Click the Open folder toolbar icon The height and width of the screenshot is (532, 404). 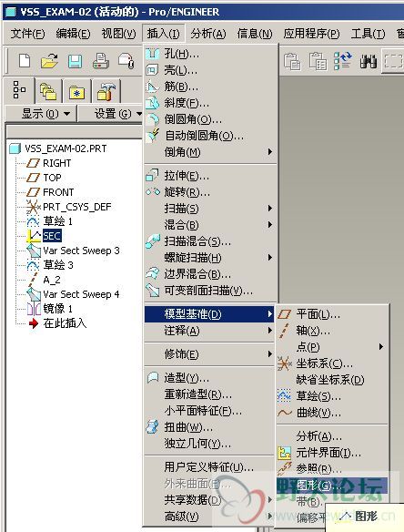coord(49,61)
